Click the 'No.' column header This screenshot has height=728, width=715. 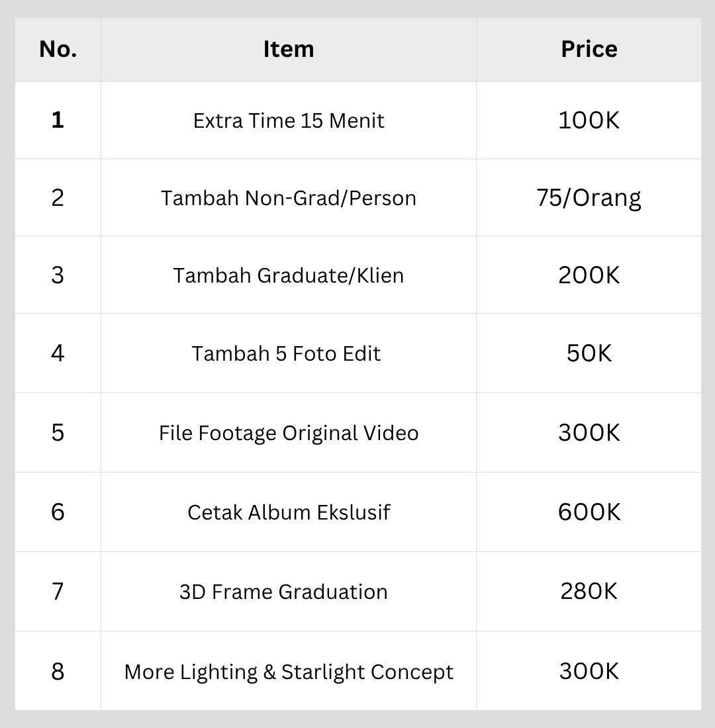(58, 49)
